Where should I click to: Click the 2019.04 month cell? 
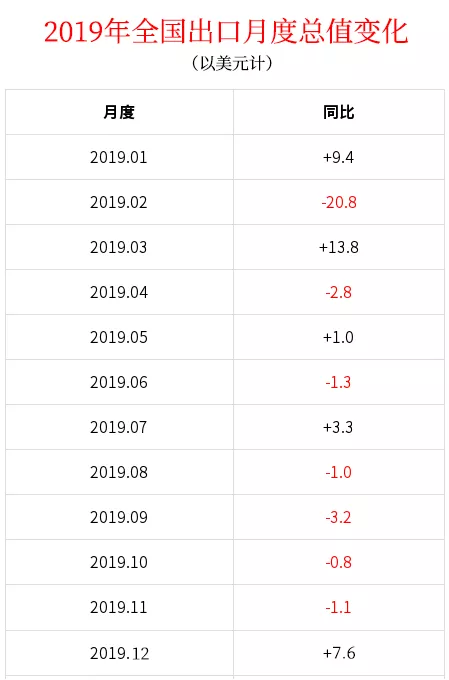(x=119, y=292)
